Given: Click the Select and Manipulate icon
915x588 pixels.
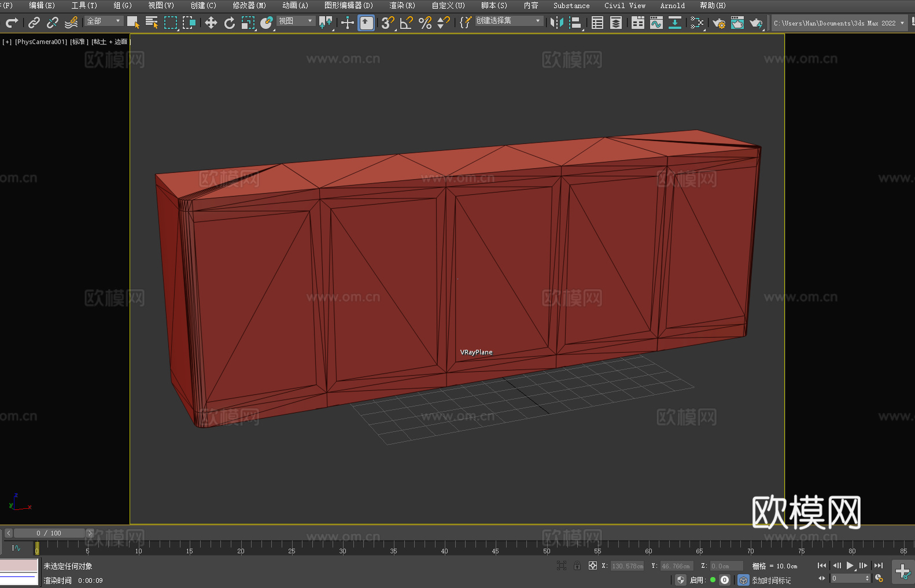Looking at the screenshot, I should point(348,23).
